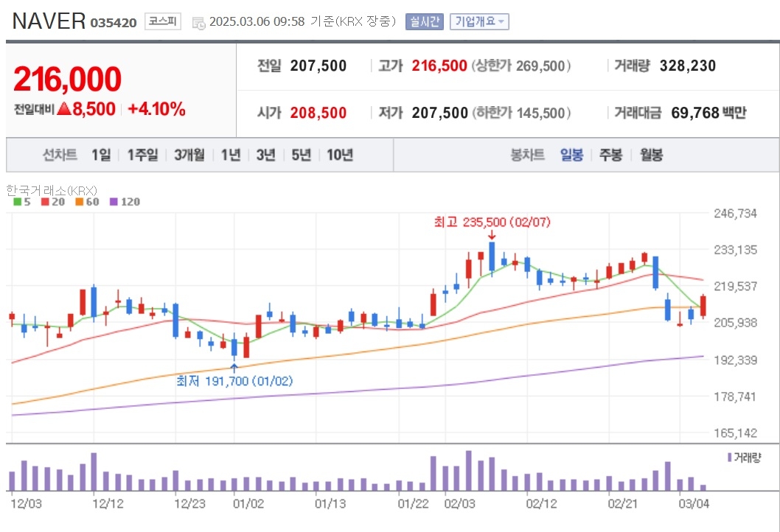Image resolution: width=780 pixels, height=532 pixels.
Task: Click the 01/13 date axis label
Action: pos(330,504)
